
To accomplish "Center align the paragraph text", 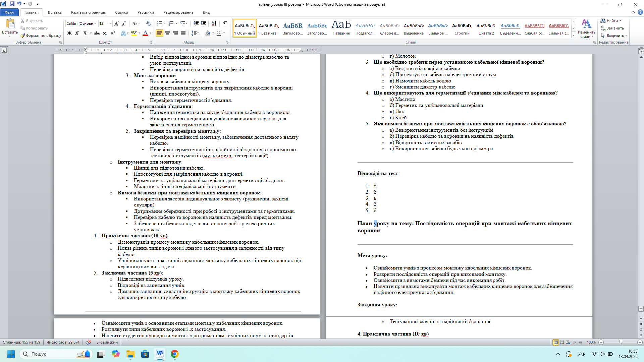I will click(167, 33).
